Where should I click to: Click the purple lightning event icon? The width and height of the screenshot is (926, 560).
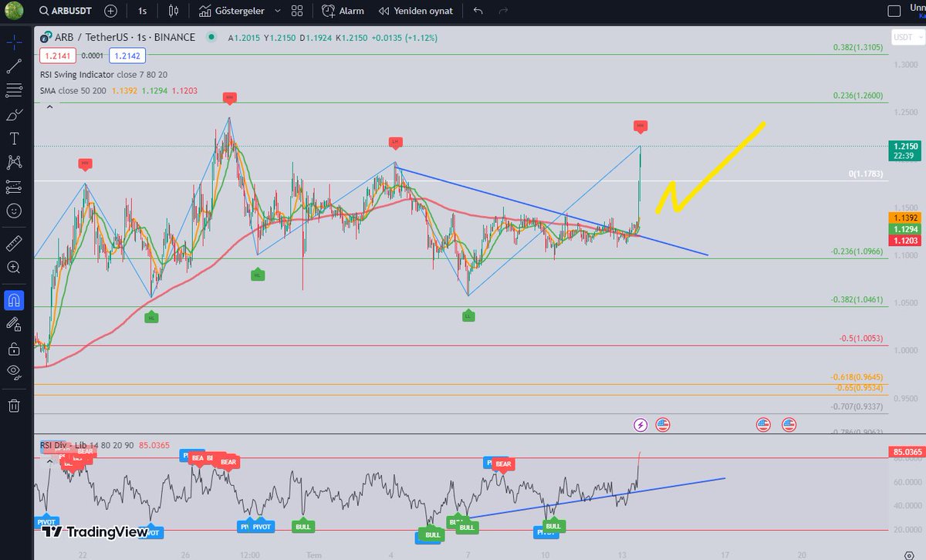point(640,424)
